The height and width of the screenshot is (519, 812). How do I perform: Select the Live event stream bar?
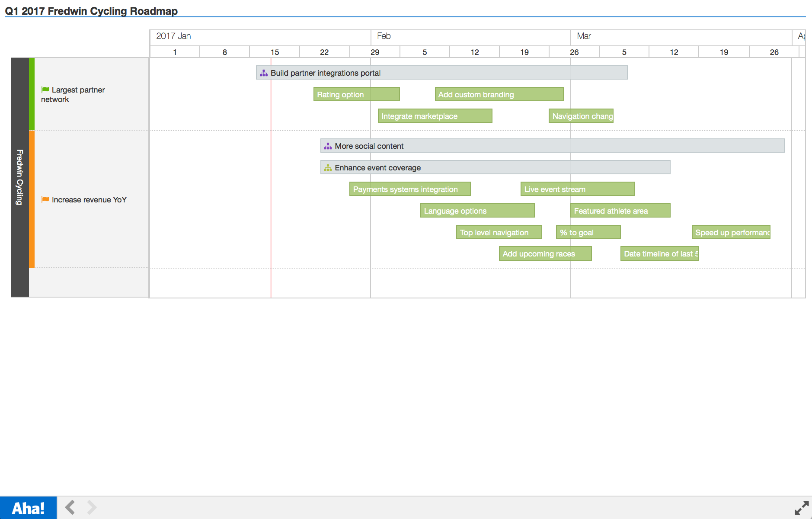(x=578, y=189)
